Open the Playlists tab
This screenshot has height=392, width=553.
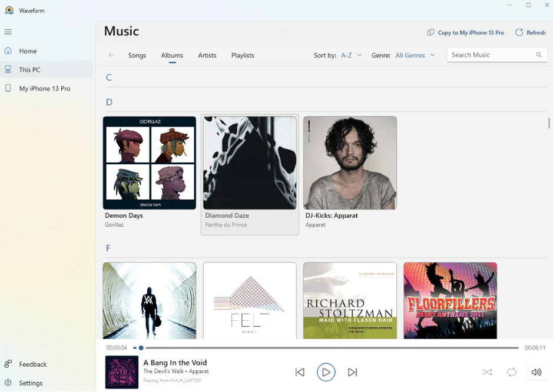coord(243,55)
